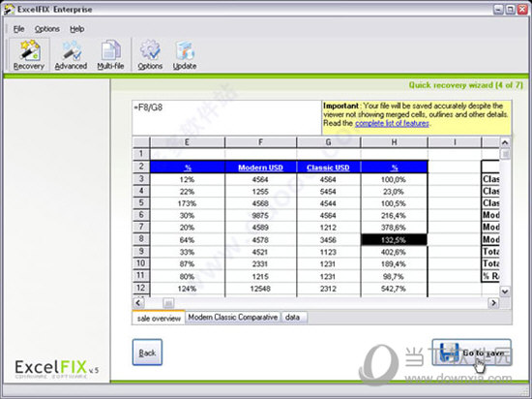Click cell containing 173%
This screenshot has height=399, width=532.
click(187, 203)
